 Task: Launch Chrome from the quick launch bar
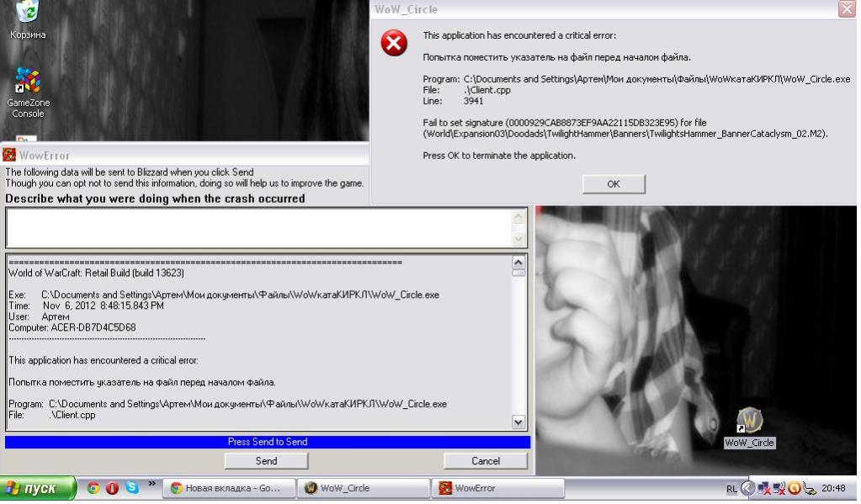click(93, 488)
